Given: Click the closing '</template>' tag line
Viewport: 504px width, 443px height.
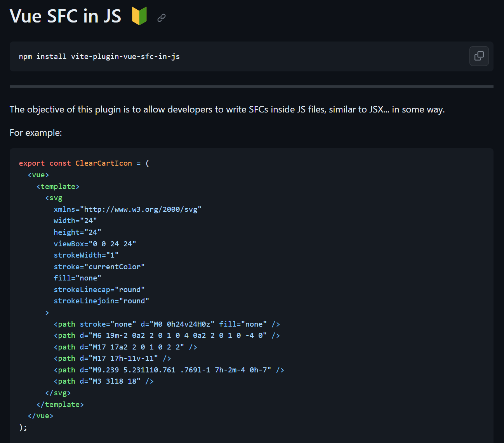Looking at the screenshot, I should click(x=60, y=405).
